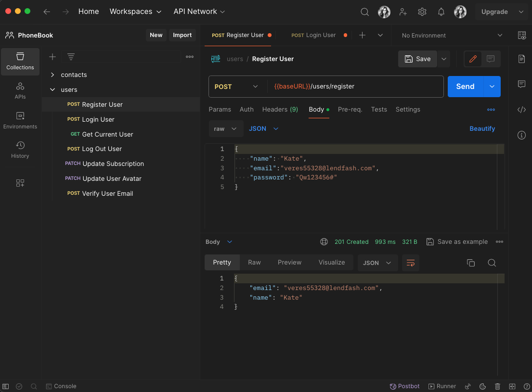Click the comment mode icon beside pencil
Screen dimensions: 532x392
(491, 59)
